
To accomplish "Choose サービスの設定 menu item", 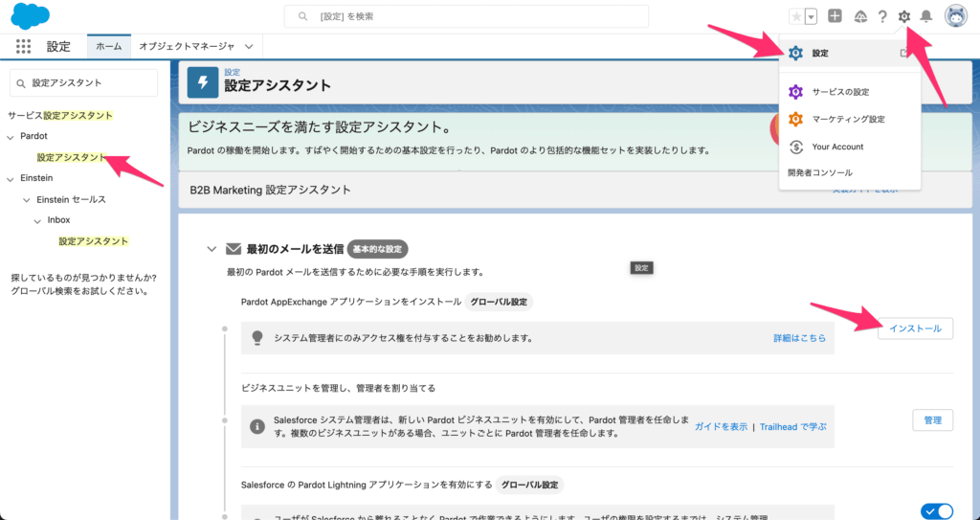I will pos(850,92).
